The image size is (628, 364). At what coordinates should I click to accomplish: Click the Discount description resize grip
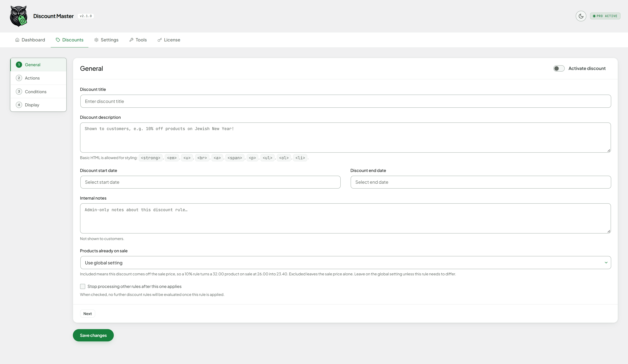tap(609, 150)
